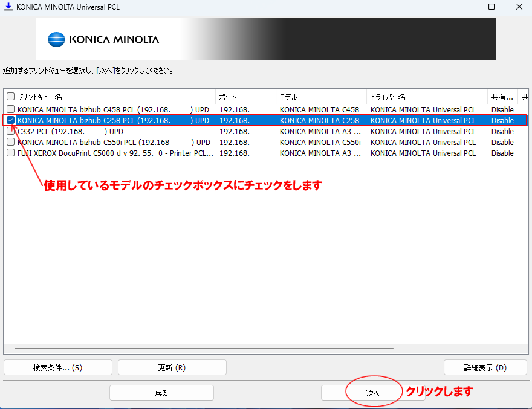Sort by the プリントキュー名 column header

pos(40,97)
